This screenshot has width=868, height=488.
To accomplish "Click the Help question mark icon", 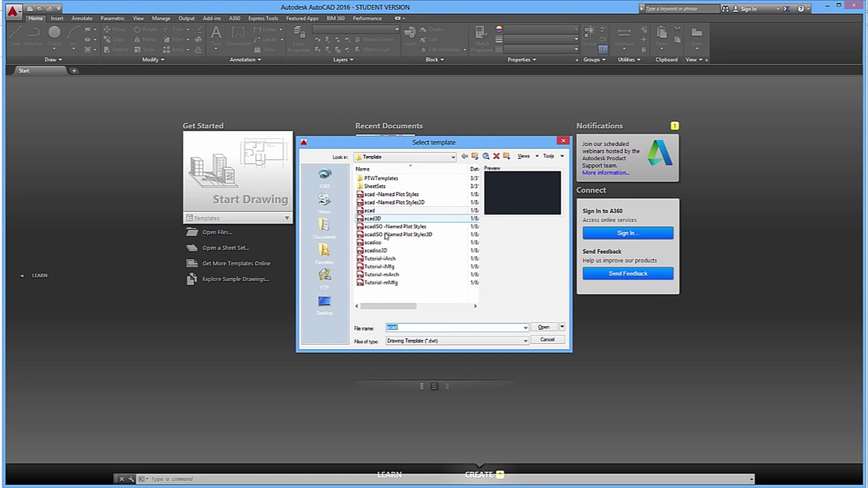I will [x=801, y=9].
